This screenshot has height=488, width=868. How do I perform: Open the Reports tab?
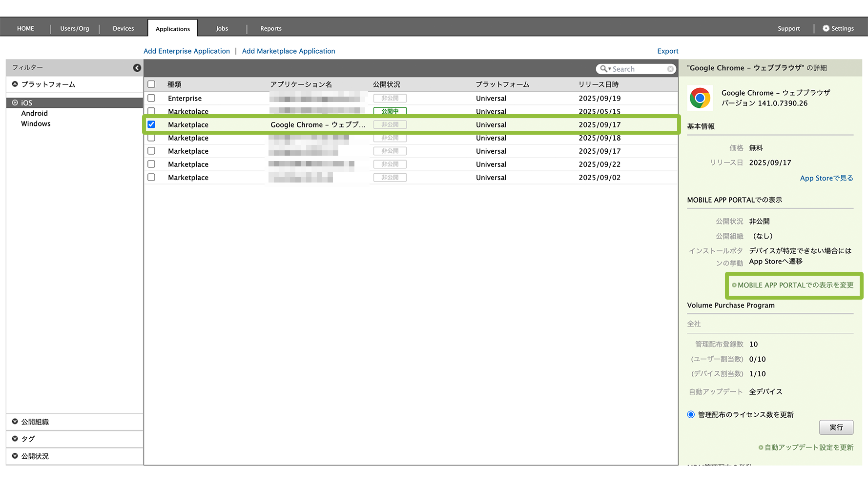coord(270,28)
